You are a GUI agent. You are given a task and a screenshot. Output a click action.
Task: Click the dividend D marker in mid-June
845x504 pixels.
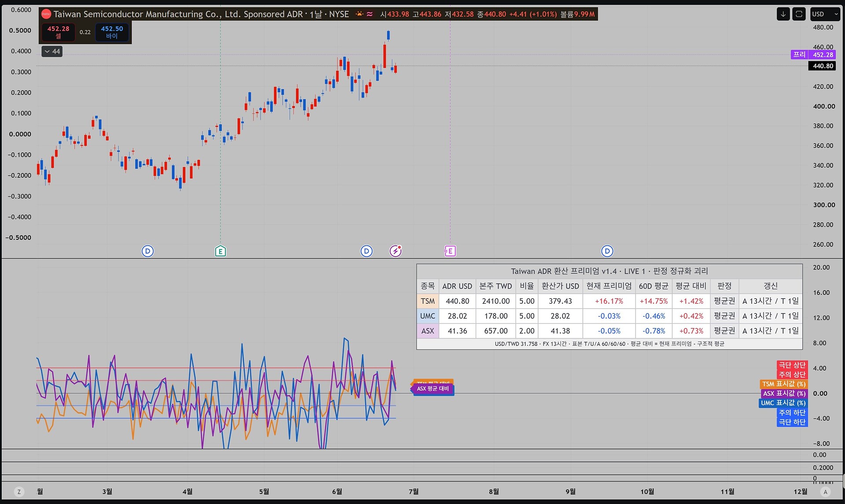coord(367,251)
